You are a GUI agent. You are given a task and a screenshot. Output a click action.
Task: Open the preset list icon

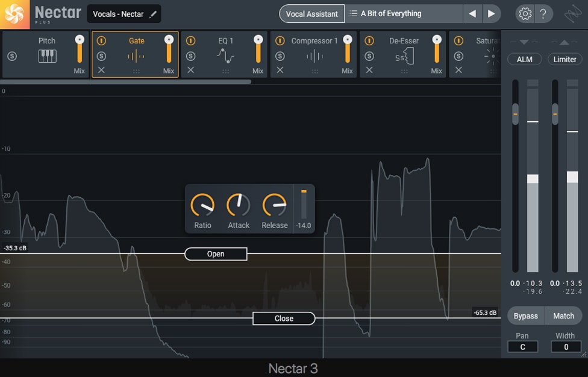pos(353,14)
